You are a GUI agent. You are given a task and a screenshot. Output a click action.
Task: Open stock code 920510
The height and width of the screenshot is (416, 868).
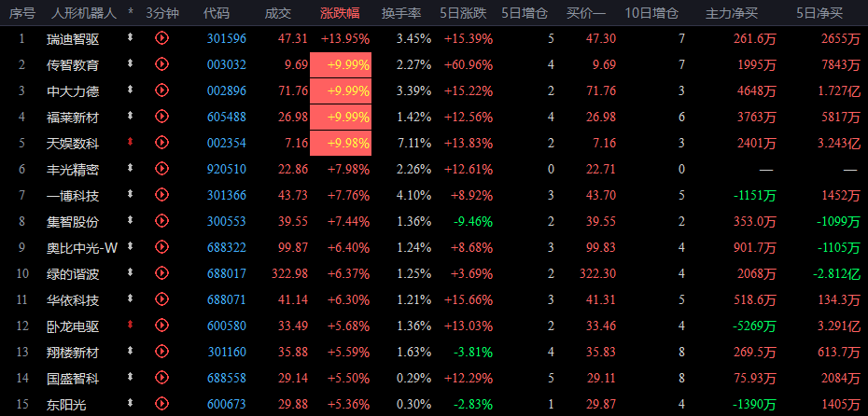[227, 169]
